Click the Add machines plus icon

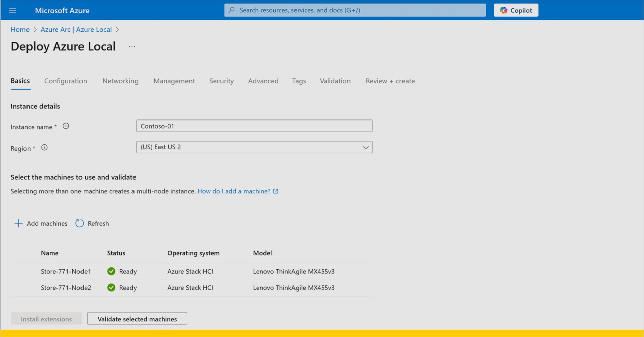19,224
